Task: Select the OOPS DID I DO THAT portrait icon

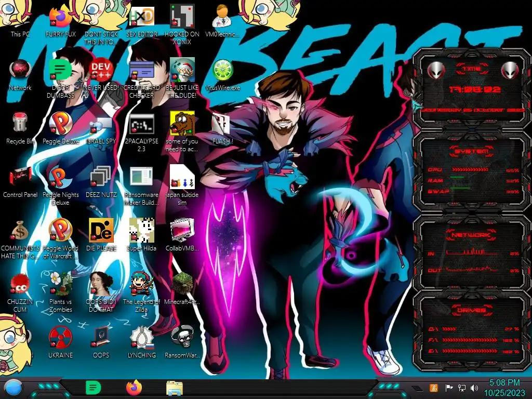Action: pyautogui.click(x=101, y=293)
